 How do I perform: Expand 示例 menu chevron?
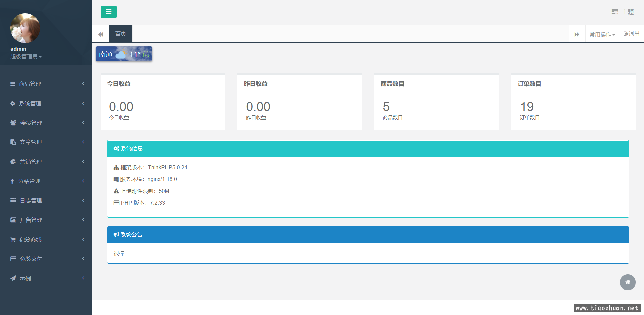[x=83, y=278]
